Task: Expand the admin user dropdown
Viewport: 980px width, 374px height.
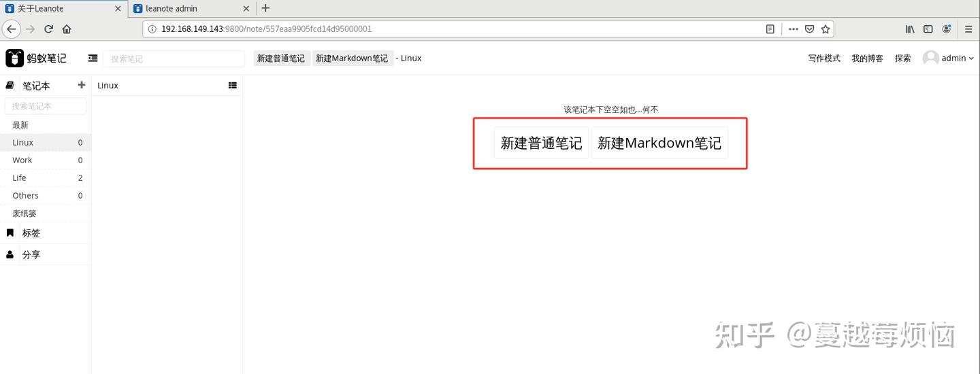Action: [949, 58]
